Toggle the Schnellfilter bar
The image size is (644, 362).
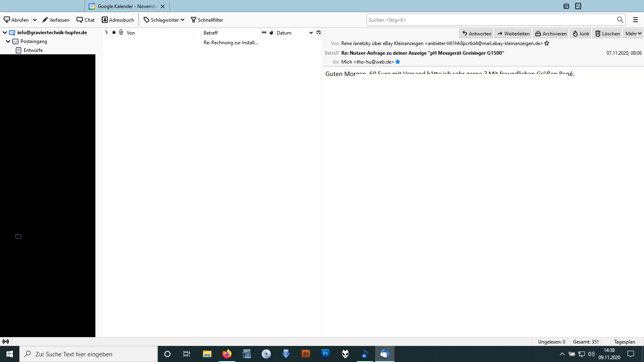207,20
